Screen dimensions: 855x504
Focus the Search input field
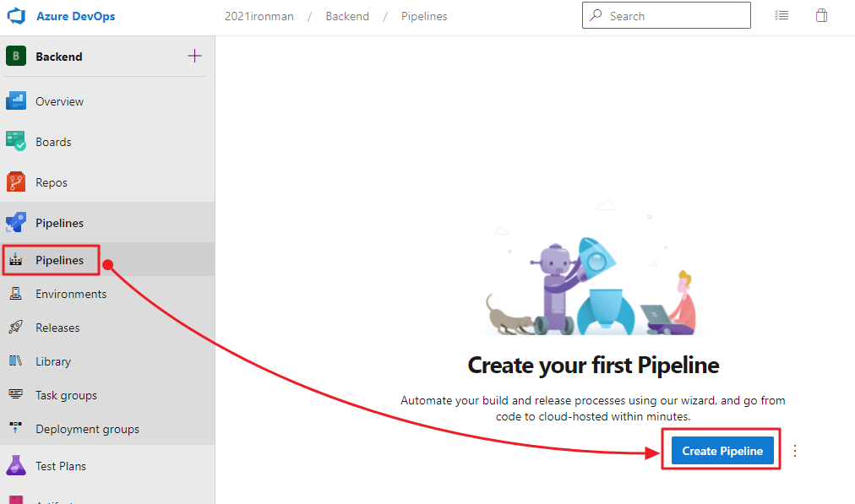pyautogui.click(x=667, y=15)
